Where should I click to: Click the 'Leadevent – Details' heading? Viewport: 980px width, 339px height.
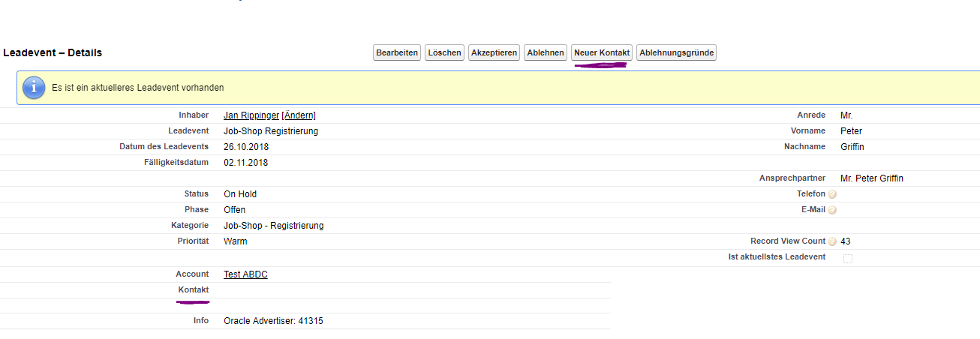click(53, 53)
